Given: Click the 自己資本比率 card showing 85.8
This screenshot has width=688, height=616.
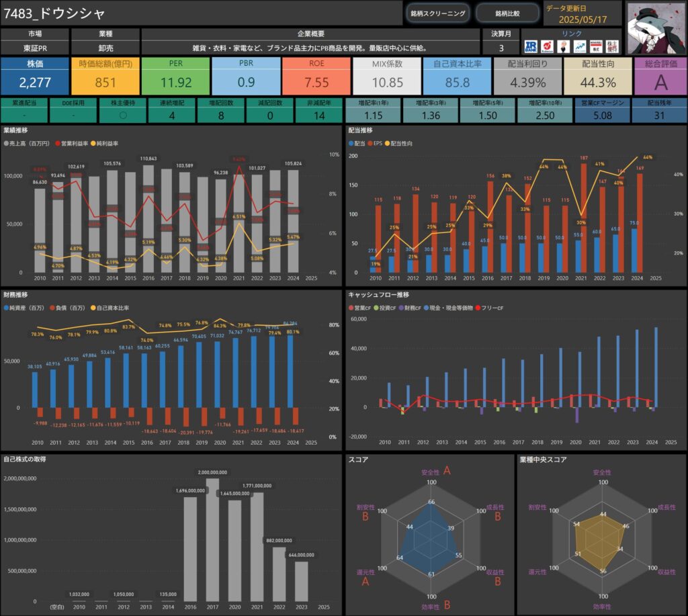Looking at the screenshot, I should 457,76.
